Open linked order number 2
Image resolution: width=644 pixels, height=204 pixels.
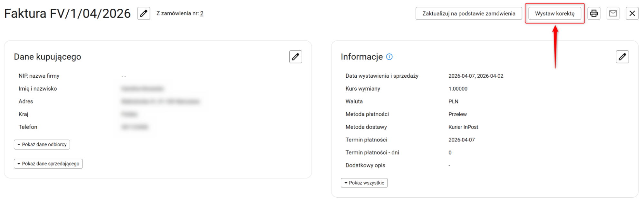click(x=202, y=14)
